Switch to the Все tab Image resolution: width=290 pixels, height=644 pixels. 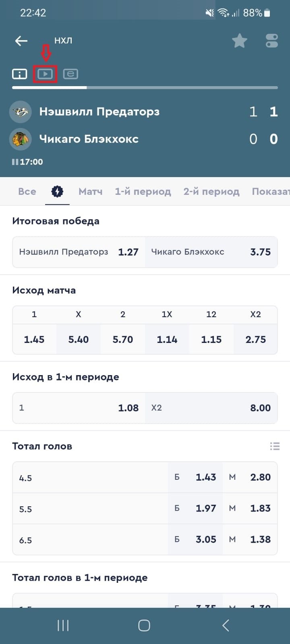[27, 192]
